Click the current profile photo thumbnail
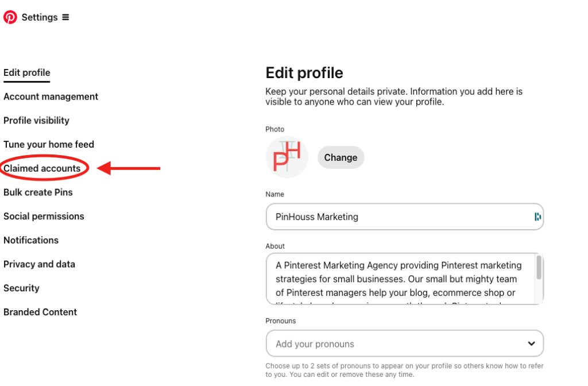This screenshot has height=386, width=588. [x=287, y=157]
